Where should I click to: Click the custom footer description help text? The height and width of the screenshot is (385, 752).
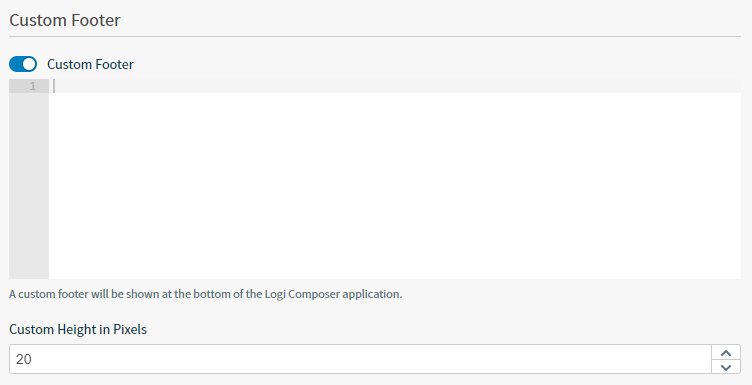pyautogui.click(x=206, y=294)
